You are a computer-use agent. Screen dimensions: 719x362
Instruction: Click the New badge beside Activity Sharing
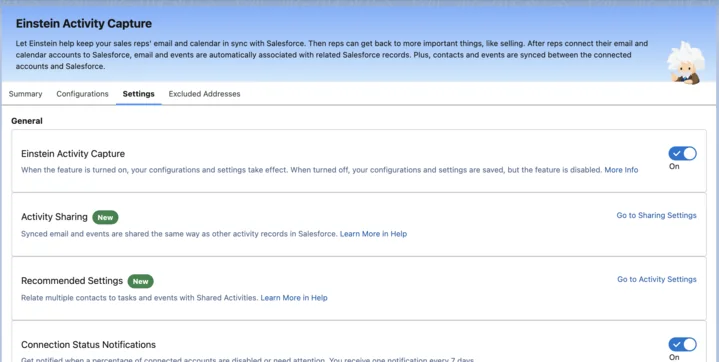tap(105, 217)
